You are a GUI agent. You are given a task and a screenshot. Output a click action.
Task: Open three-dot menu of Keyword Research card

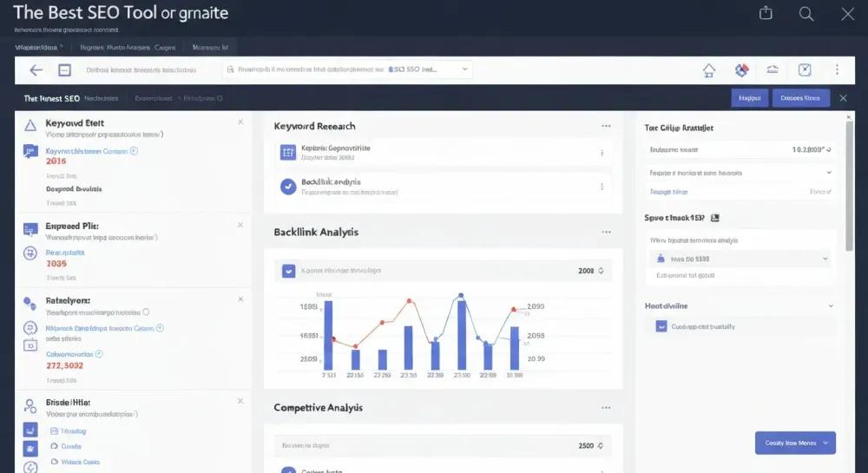pyautogui.click(x=606, y=126)
